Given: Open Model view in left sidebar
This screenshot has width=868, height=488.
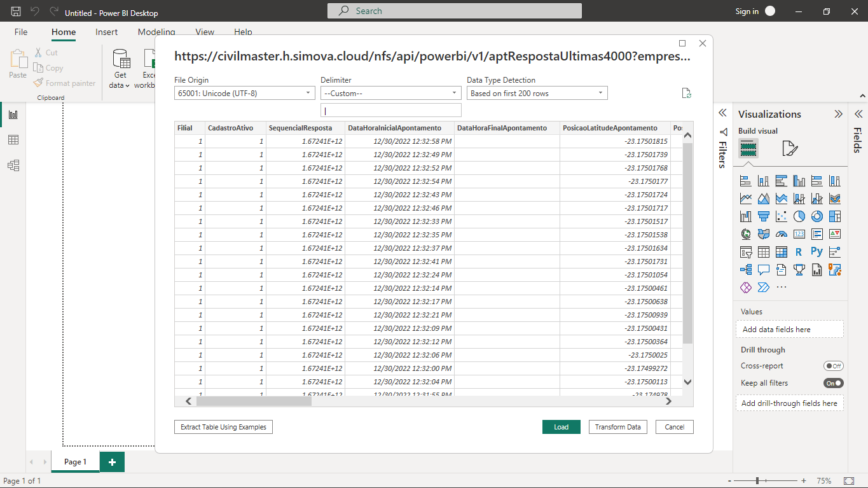Looking at the screenshot, I should 13,165.
